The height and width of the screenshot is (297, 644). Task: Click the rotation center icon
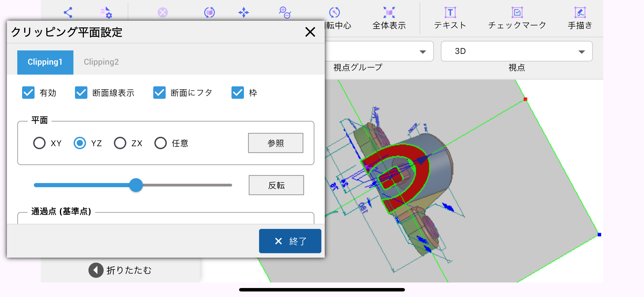334,12
